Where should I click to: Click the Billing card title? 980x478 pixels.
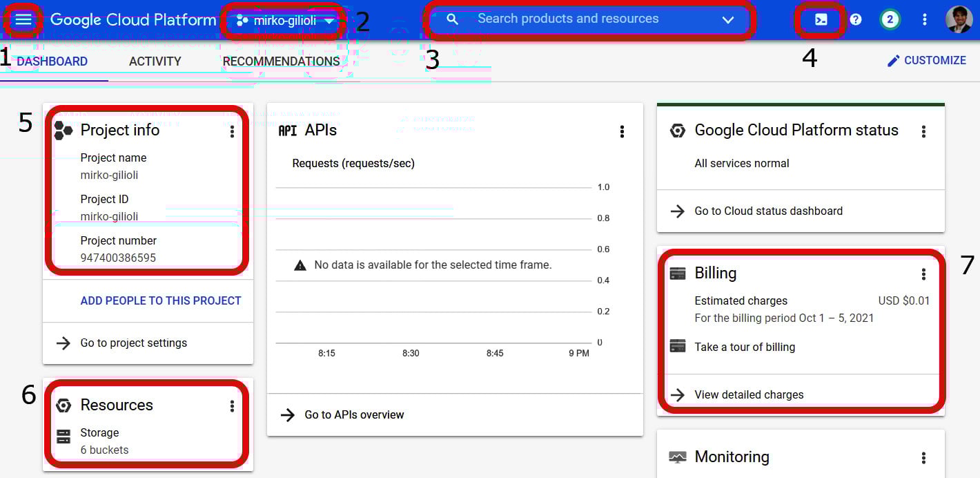coord(716,274)
